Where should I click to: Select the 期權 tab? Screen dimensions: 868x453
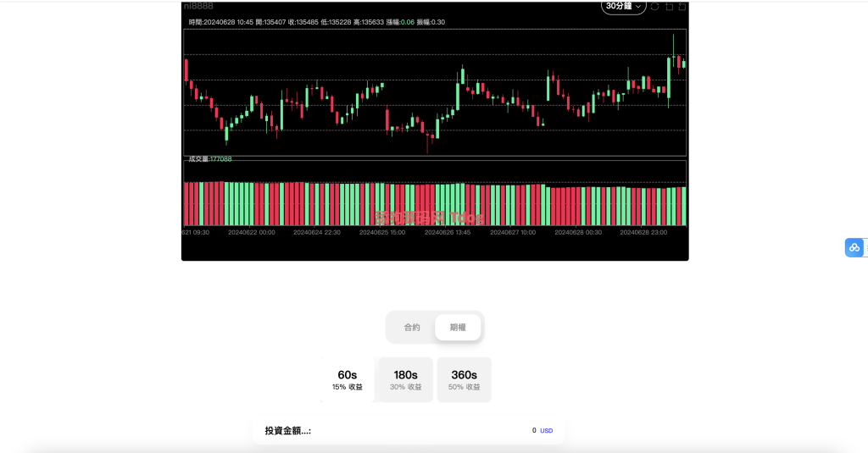(x=458, y=327)
